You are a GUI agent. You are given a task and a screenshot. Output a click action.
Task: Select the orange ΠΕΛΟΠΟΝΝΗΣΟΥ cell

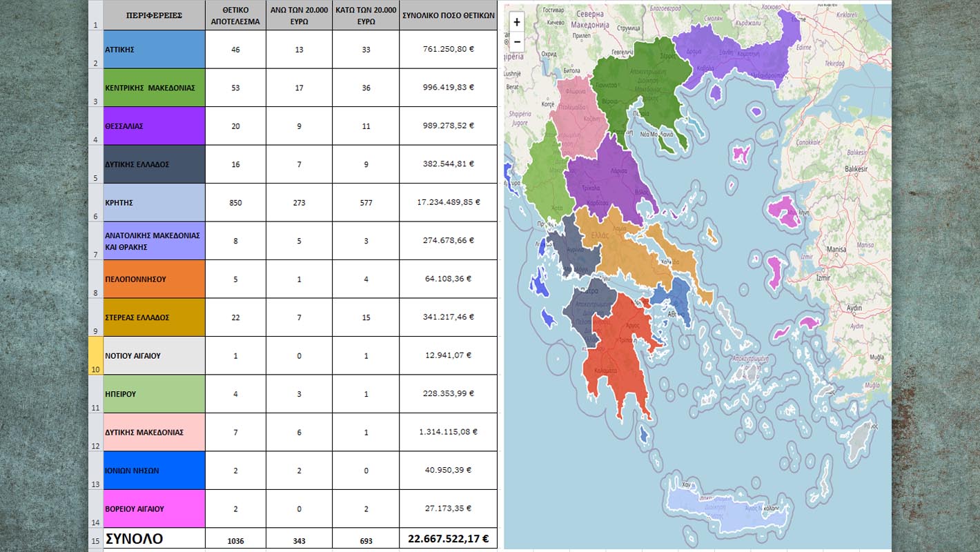[x=154, y=279]
